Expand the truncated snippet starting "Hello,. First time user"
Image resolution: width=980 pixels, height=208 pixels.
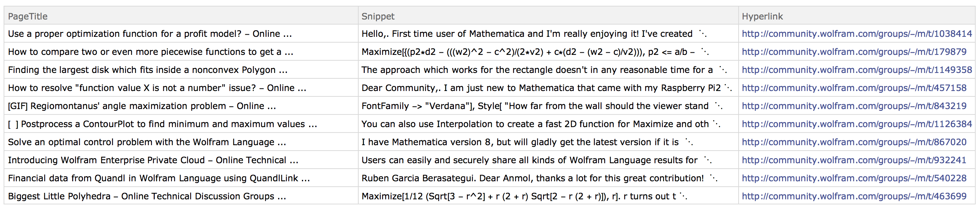point(703,34)
